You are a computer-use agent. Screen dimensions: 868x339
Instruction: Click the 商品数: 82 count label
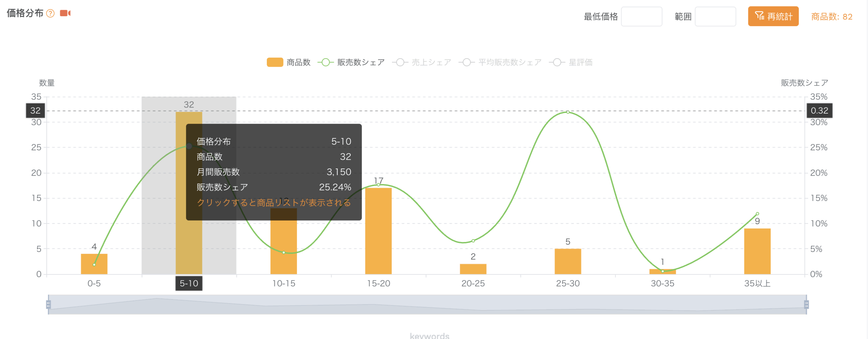click(x=831, y=17)
